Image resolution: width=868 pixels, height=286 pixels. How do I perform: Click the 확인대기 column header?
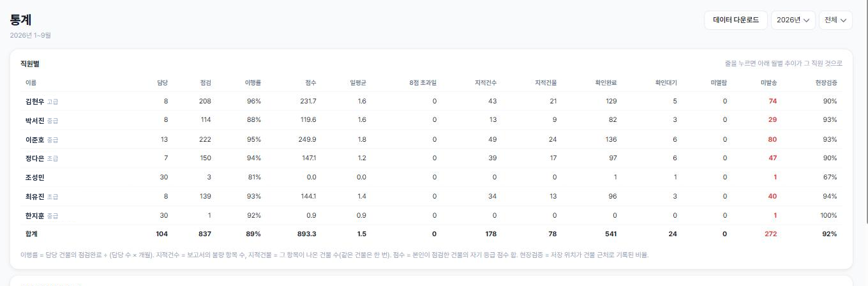pyautogui.click(x=666, y=83)
